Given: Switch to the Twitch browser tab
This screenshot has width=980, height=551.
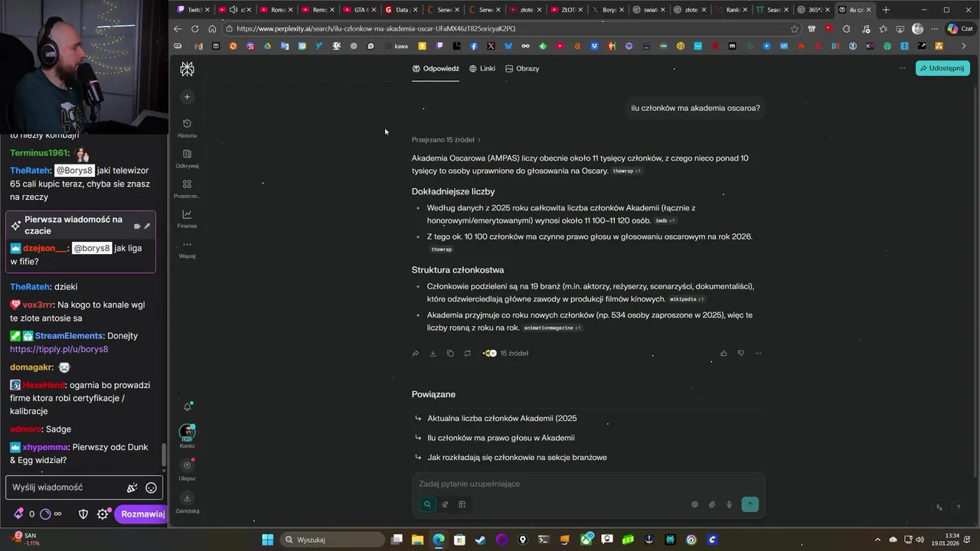Looking at the screenshot, I should [191, 10].
